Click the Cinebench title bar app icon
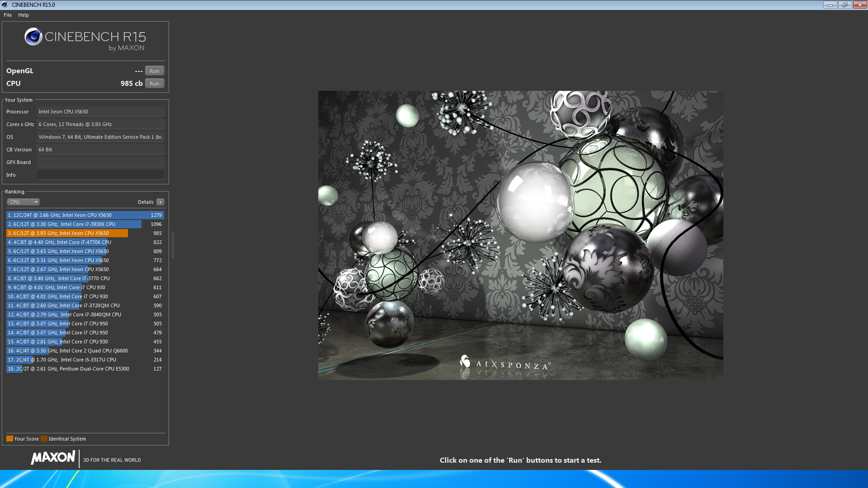This screenshot has width=868, height=488. pos(5,5)
